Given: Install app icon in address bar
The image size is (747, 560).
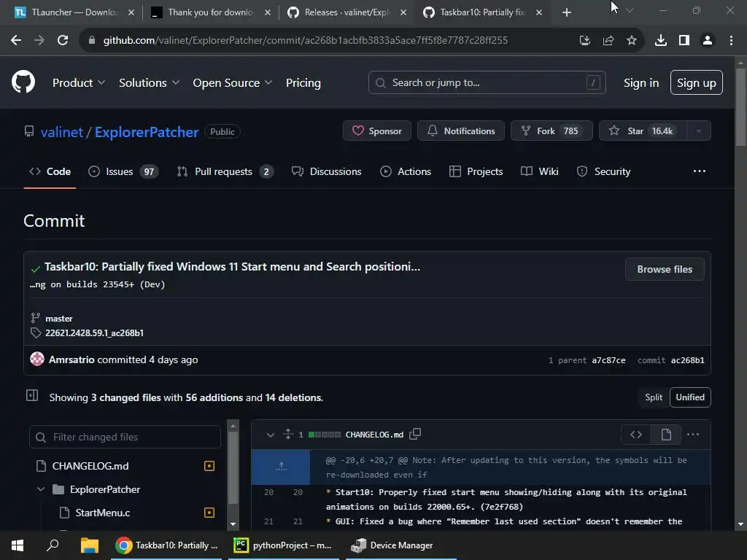Looking at the screenshot, I should 584,41.
